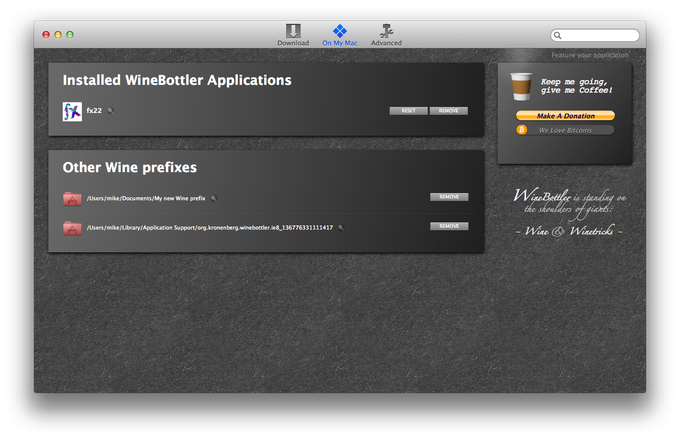Remove the fx22 application
680x440 pixels.
coord(448,111)
